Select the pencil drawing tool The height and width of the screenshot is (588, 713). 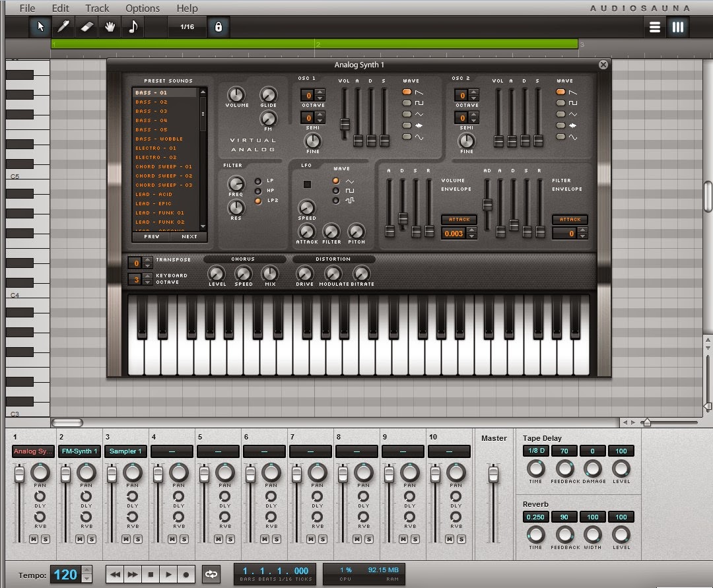(65, 27)
